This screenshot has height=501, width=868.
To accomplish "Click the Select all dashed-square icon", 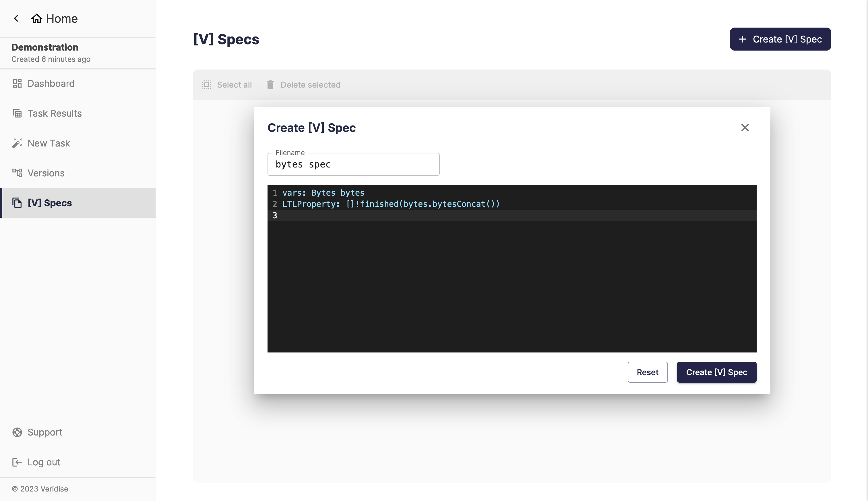I will point(207,85).
